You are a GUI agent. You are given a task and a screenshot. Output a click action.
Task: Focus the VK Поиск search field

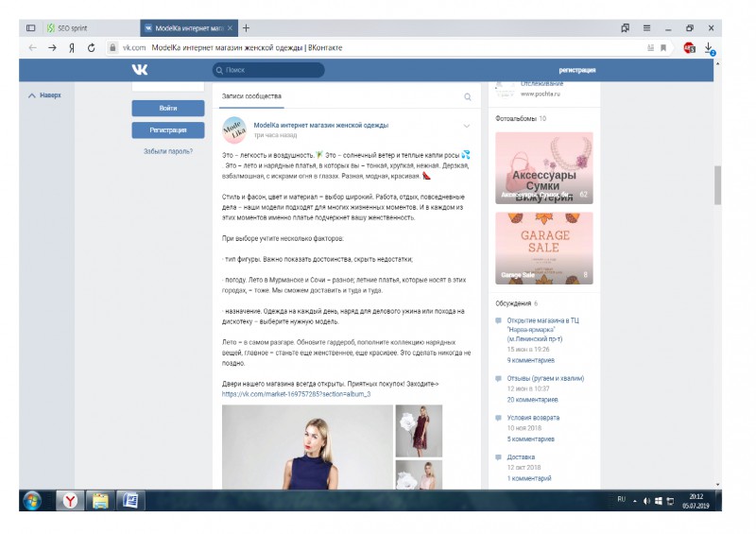[x=268, y=70]
